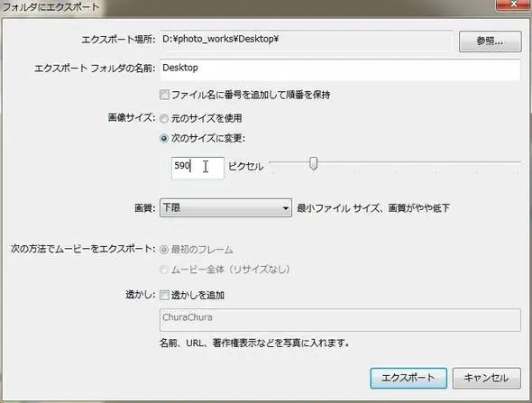The width and height of the screenshot is (532, 403).
Task: Close the フォルダにエクスポート dialog window
Action: [513, 5]
